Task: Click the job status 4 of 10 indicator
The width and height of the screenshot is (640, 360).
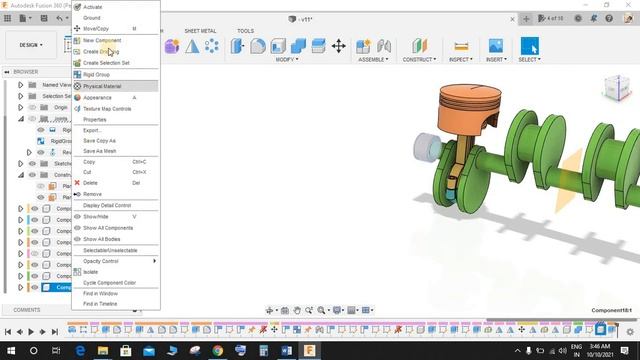Action: (551, 18)
